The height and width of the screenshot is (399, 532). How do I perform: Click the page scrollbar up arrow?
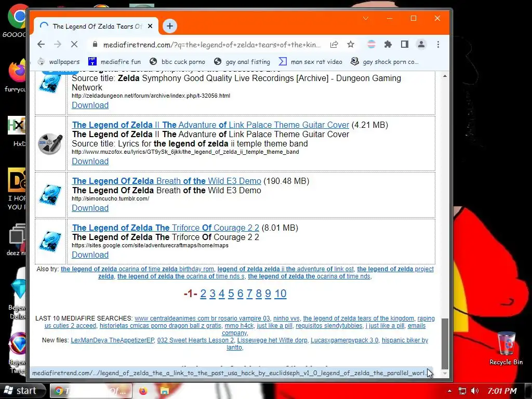pyautogui.click(x=445, y=76)
